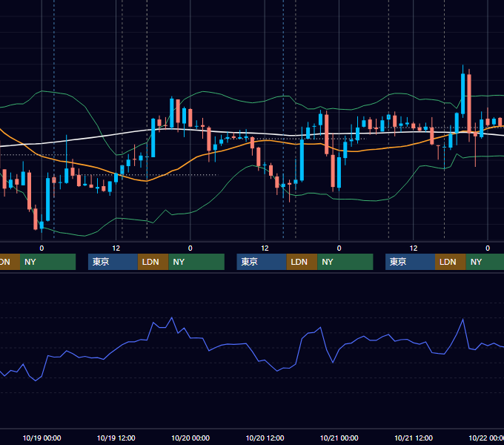Select the 東京 session bar starting near 10/19 12:00

(x=113, y=262)
